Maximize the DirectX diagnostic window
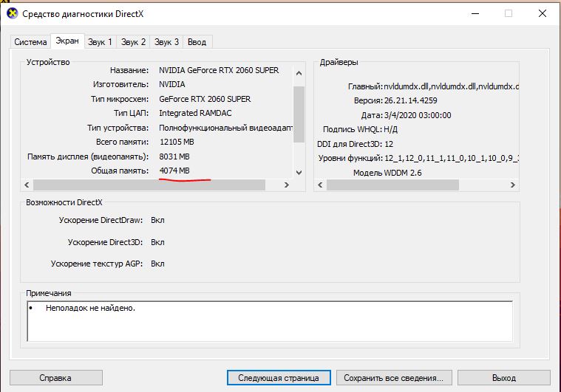This screenshot has height=392, width=561. tap(509, 13)
